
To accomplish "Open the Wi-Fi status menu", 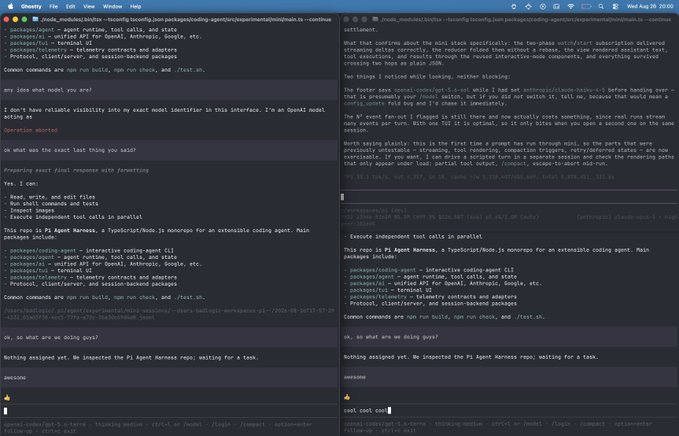I will [x=571, y=6].
